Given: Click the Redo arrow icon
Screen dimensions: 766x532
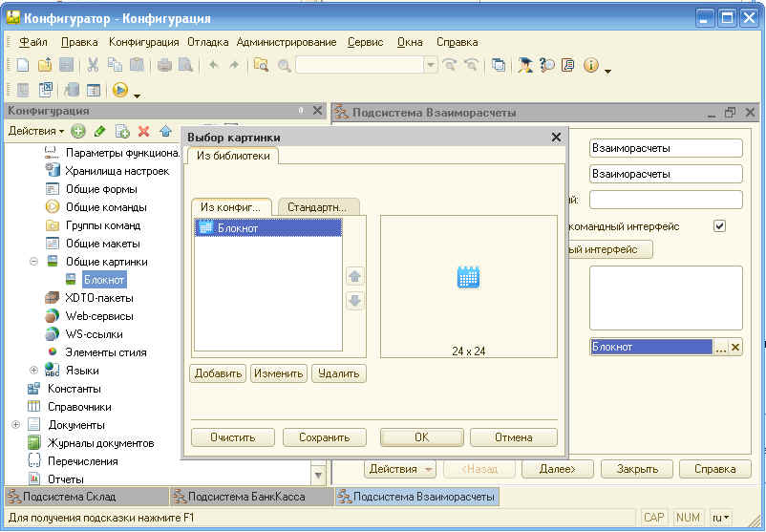Looking at the screenshot, I should pyautogui.click(x=235, y=65).
